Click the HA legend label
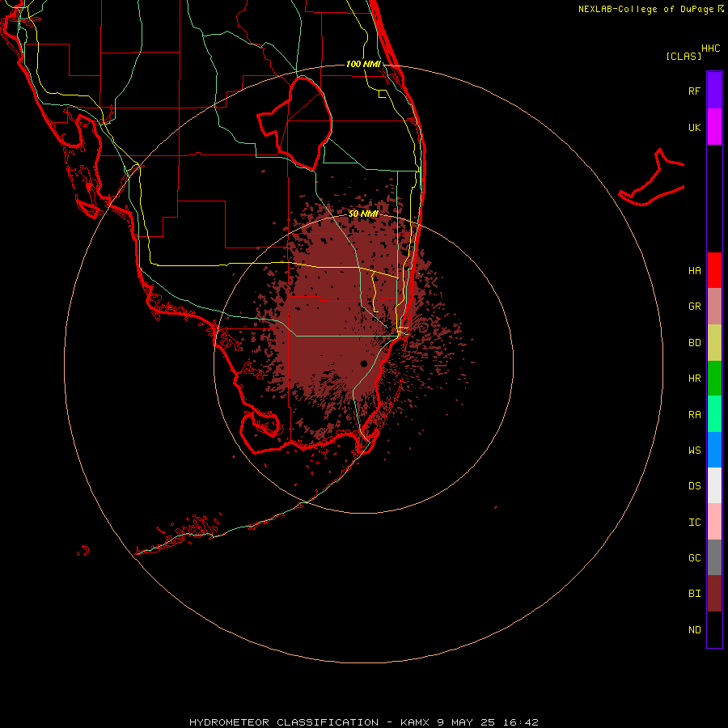728x728 pixels. [x=695, y=270]
